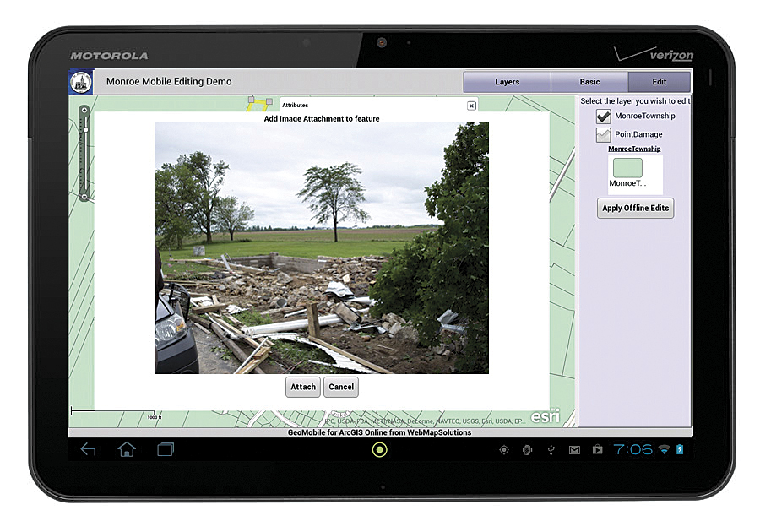The image size is (760, 532).
Task: Click the Attributes popup title
Action: tap(296, 106)
